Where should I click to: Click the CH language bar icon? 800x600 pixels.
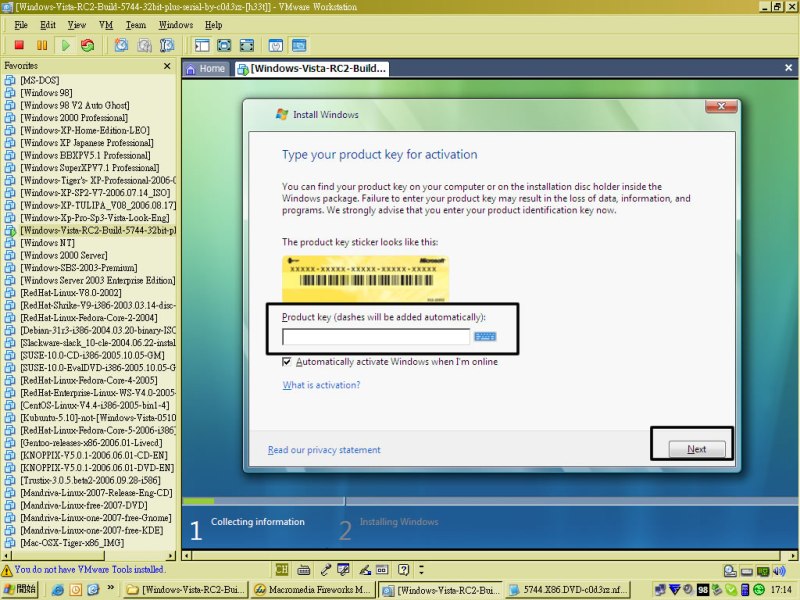point(282,569)
